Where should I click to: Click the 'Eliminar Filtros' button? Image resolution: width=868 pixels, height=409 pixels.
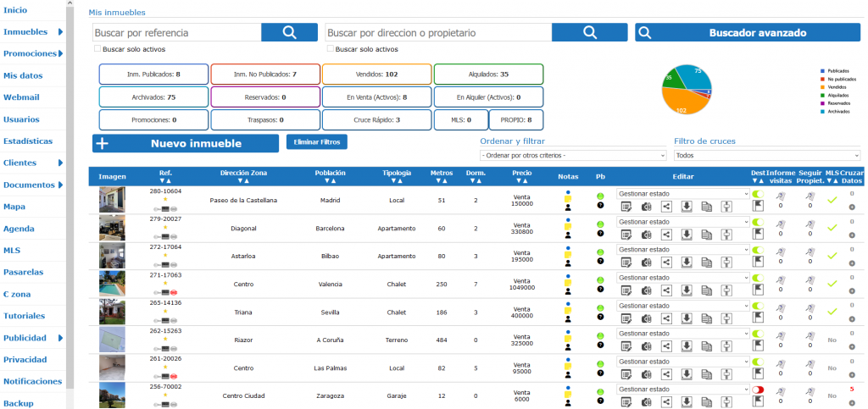click(316, 142)
